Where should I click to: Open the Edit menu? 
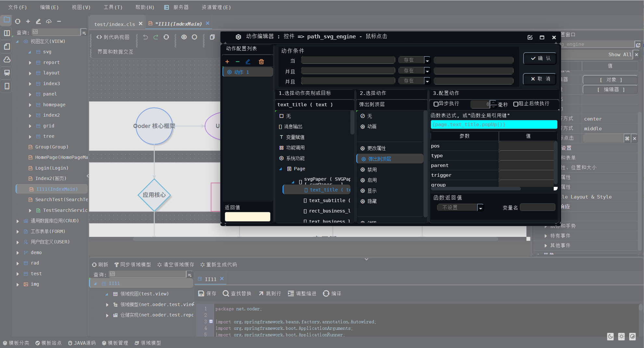coord(49,7)
